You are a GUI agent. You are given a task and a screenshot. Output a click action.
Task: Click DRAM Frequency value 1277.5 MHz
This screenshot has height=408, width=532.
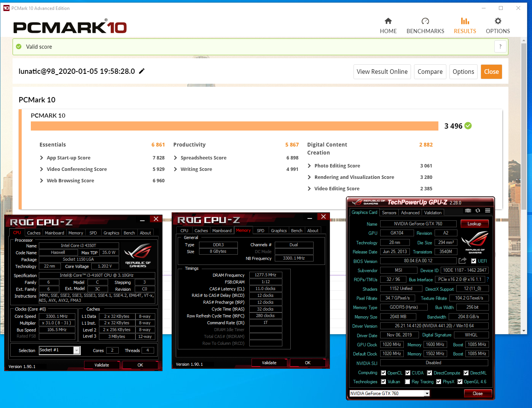[x=266, y=275]
